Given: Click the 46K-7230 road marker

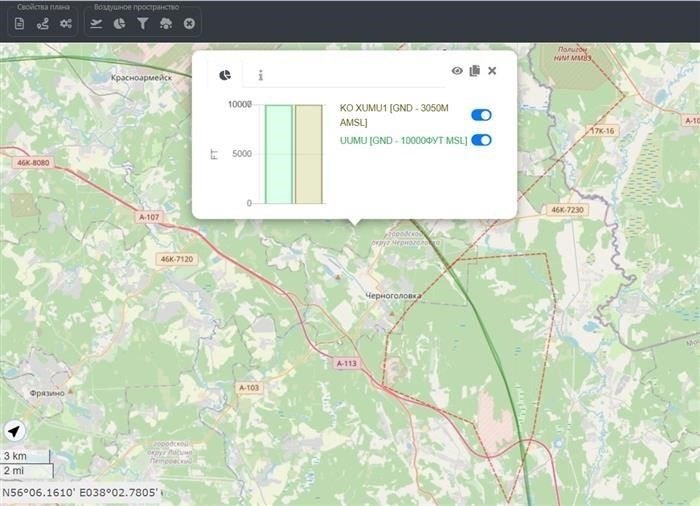Looking at the screenshot, I should click(x=567, y=209).
